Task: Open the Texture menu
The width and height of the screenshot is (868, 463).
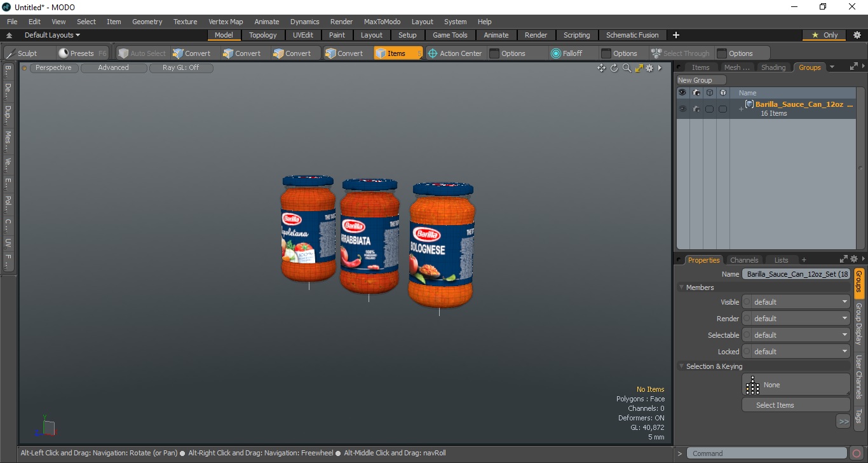Action: point(185,22)
